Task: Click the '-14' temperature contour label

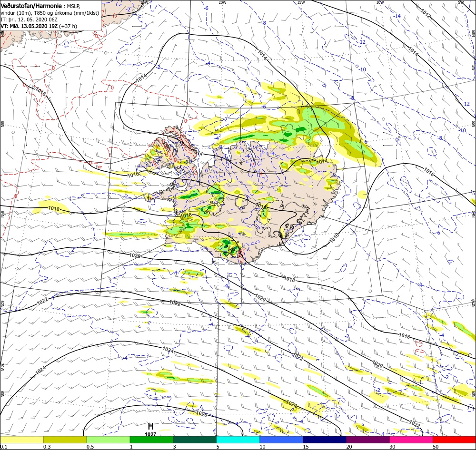Action: point(397,16)
